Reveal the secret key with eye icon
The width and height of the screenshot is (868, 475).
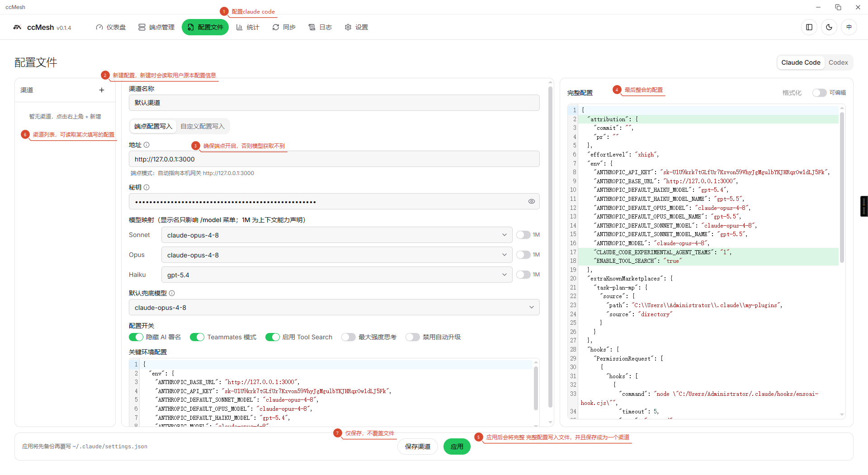click(532, 201)
